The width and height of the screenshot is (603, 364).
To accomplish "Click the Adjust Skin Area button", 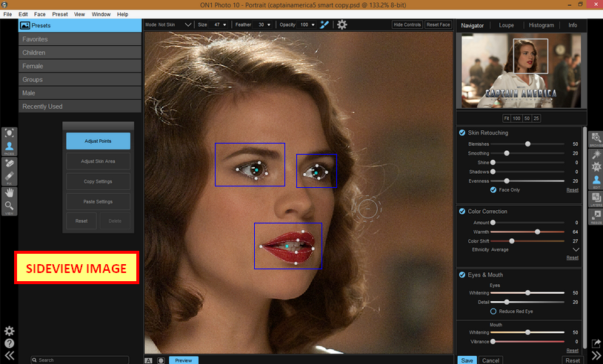I will point(98,161).
